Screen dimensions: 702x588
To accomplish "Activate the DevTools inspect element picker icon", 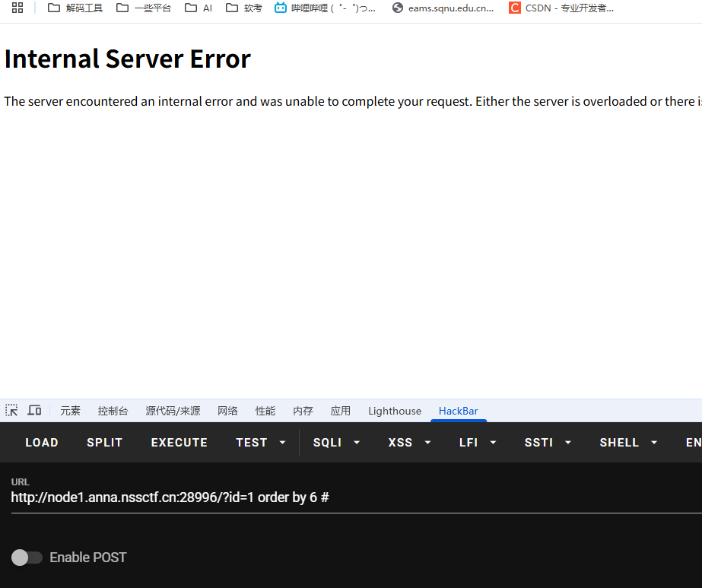I will point(11,411).
